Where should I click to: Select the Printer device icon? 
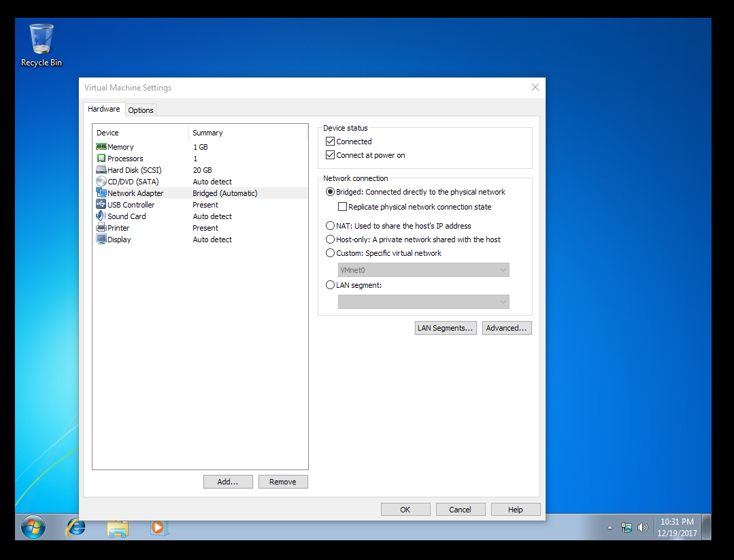tap(101, 227)
